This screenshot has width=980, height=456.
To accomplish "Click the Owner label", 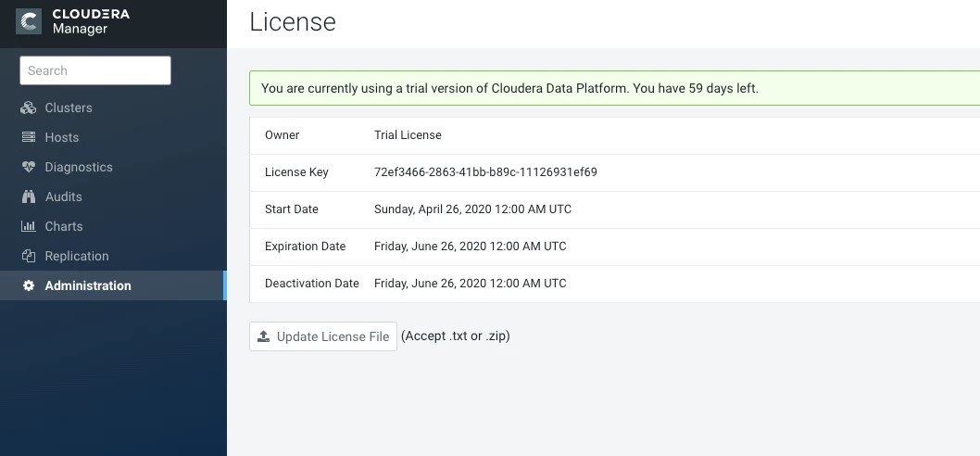I will point(282,135).
